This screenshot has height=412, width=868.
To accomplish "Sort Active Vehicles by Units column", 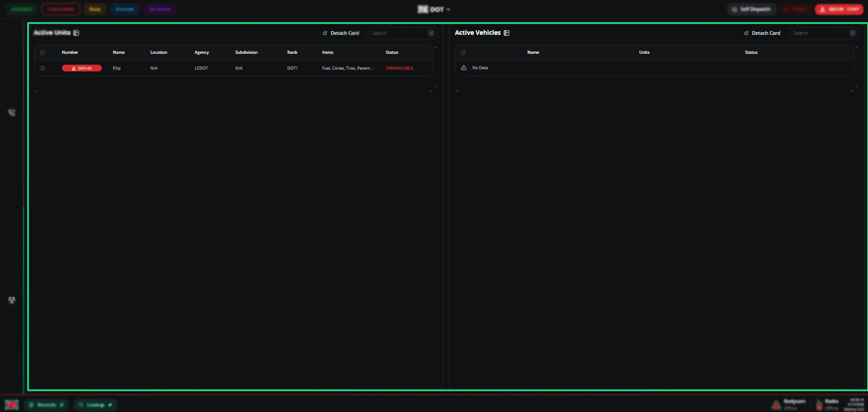I will click(x=644, y=52).
